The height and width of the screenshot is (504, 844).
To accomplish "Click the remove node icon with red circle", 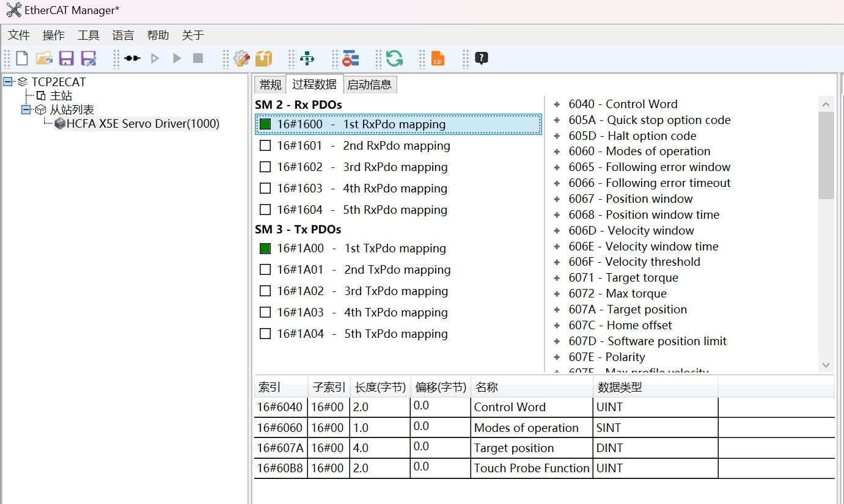I will (x=351, y=59).
